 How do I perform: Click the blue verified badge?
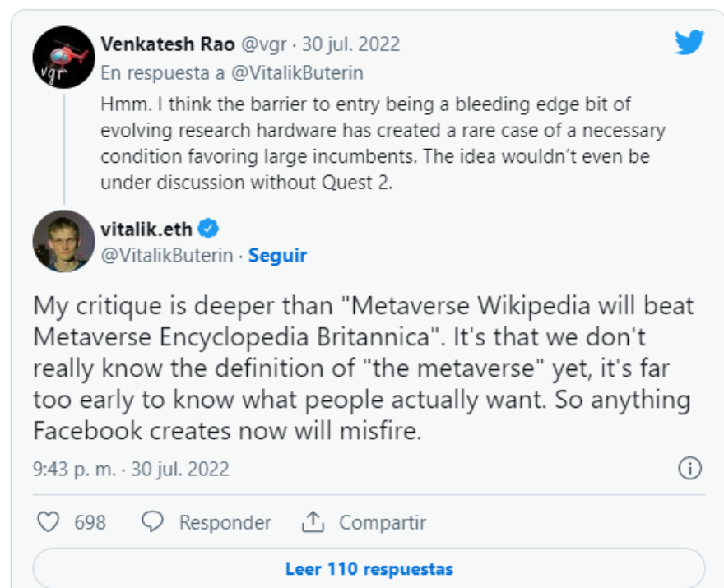209,229
